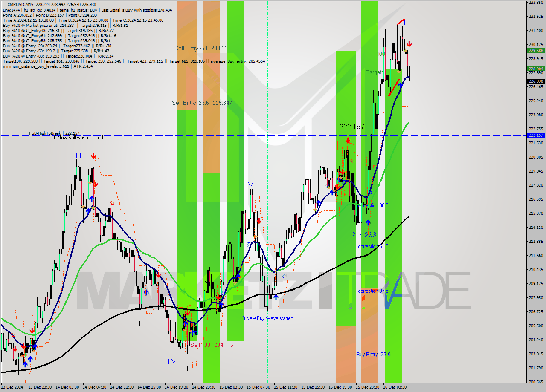546x392 pixels.
Task: Click the '14 Dec 11:30' time label
Action: click(x=122, y=387)
